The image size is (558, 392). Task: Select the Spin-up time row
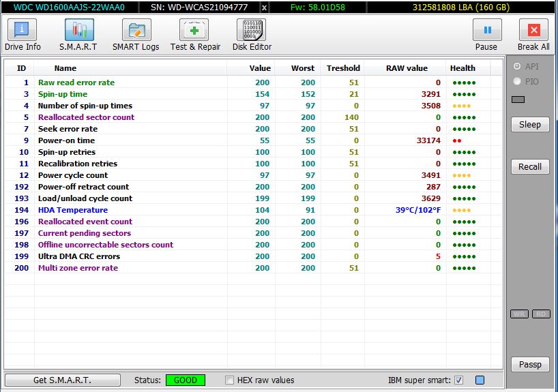[254, 94]
